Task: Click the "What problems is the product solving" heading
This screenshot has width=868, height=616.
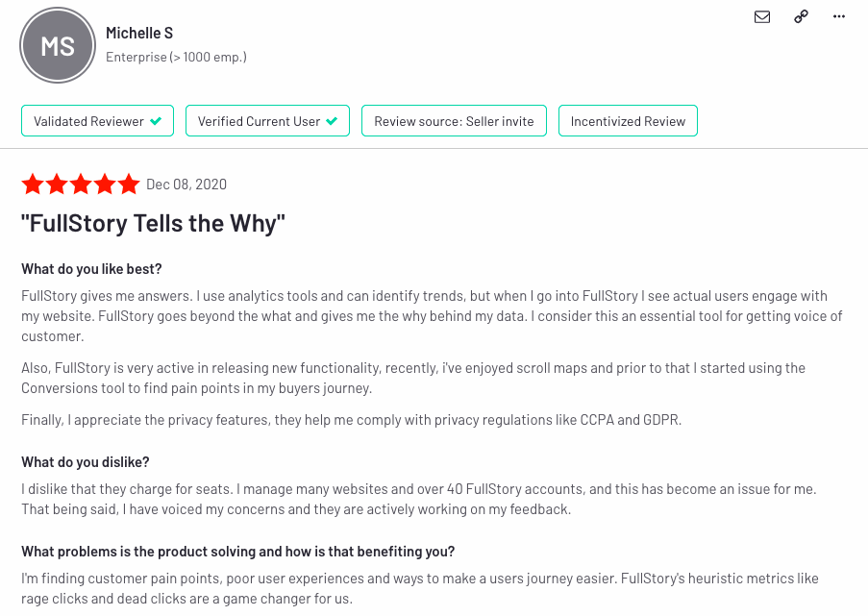Action: pyautogui.click(x=238, y=552)
